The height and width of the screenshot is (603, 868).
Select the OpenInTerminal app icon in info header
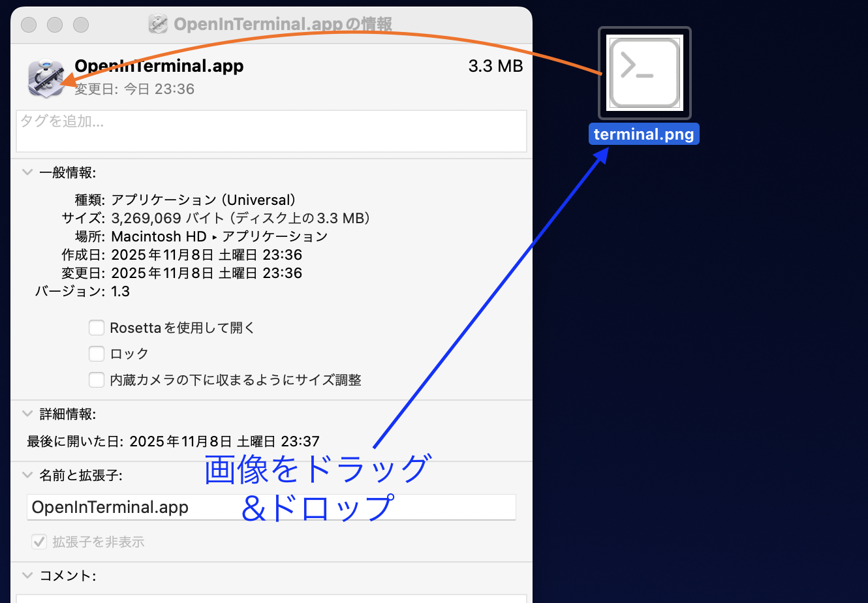(46, 78)
